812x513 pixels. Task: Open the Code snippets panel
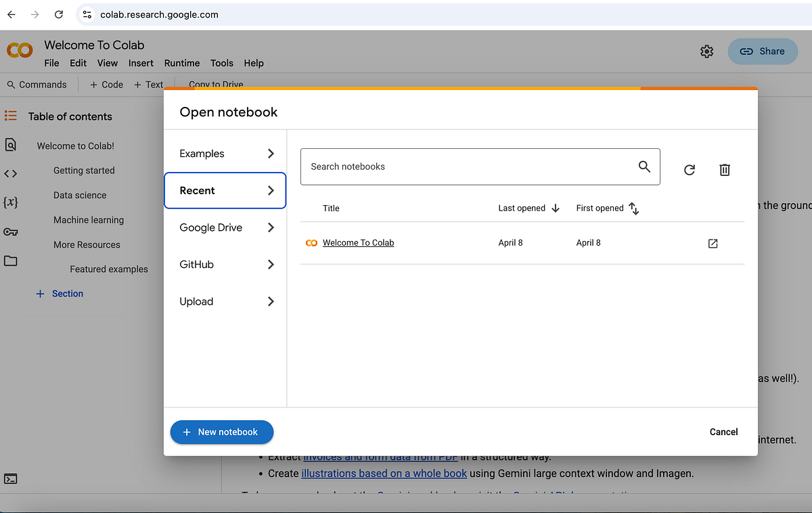coord(10,173)
